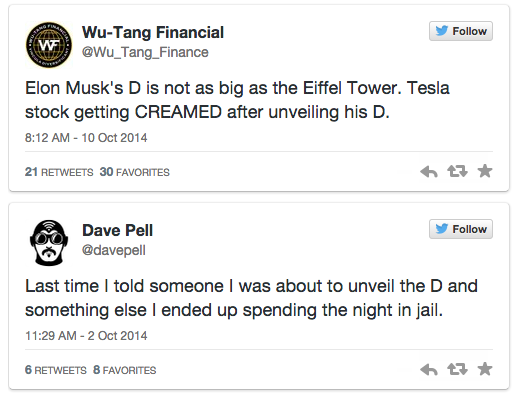Open Wu-Tang Financial profile avatar

pos(49,45)
